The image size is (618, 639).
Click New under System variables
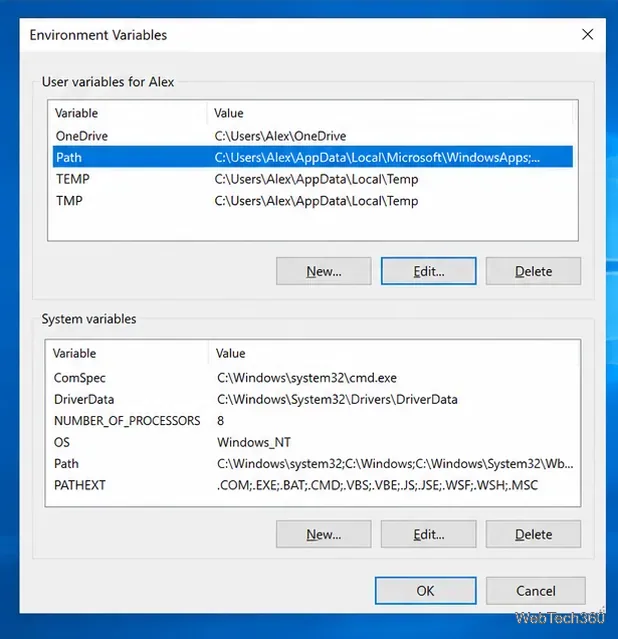pyautogui.click(x=324, y=534)
